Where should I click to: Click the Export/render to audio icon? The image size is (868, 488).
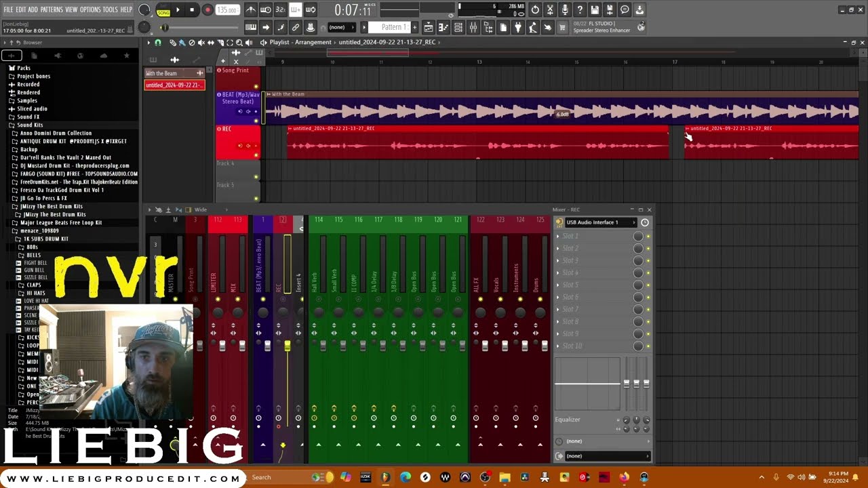click(610, 10)
